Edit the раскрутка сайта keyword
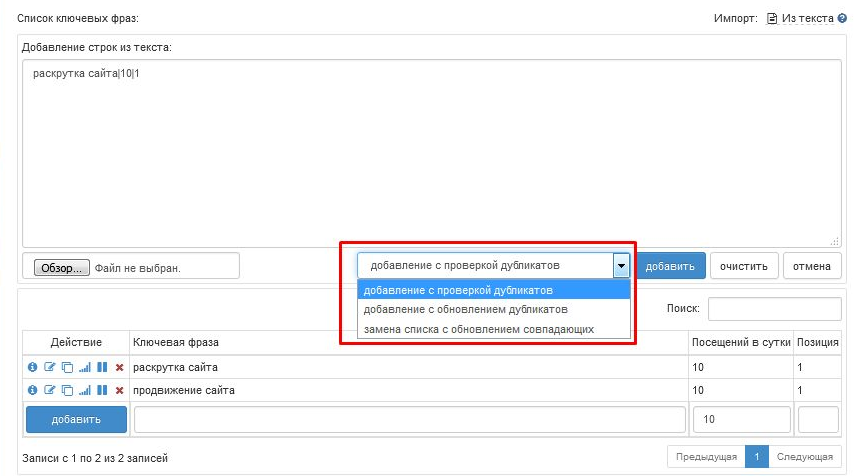 (49, 367)
